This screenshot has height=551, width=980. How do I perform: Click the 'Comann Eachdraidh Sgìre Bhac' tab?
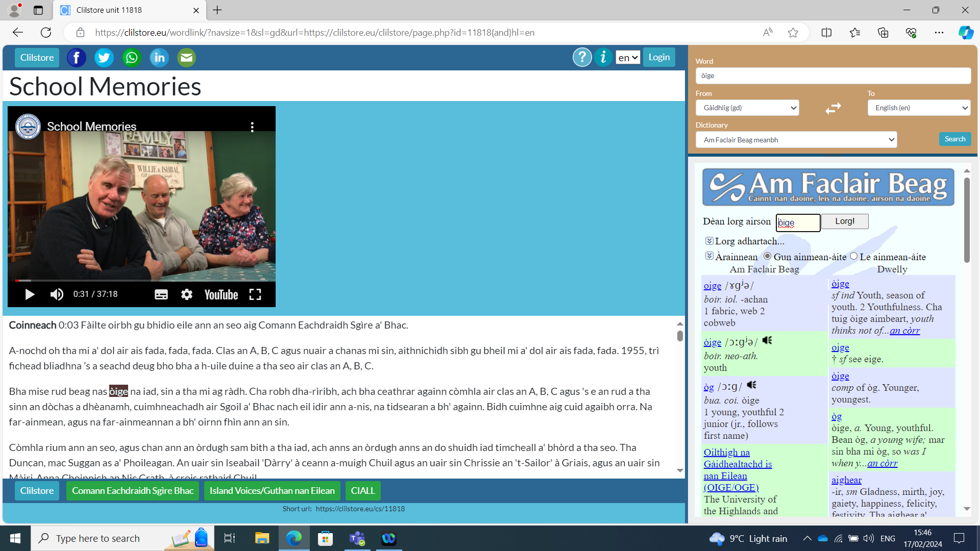click(133, 490)
